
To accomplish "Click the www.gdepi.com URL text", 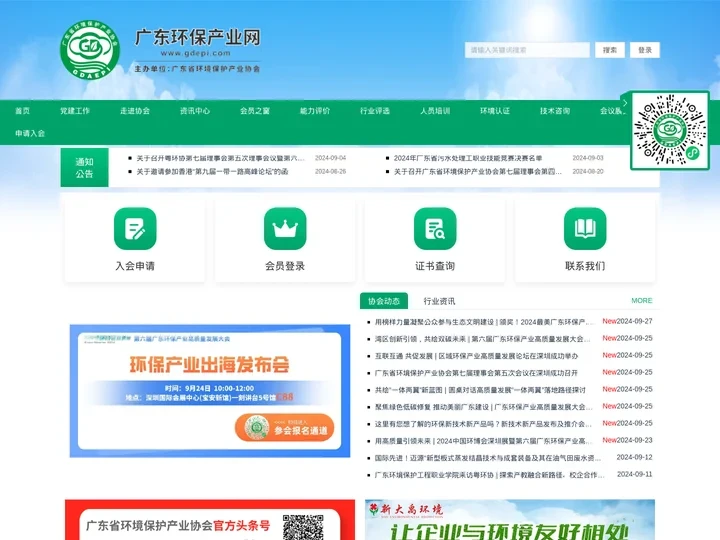I will click(196, 53).
